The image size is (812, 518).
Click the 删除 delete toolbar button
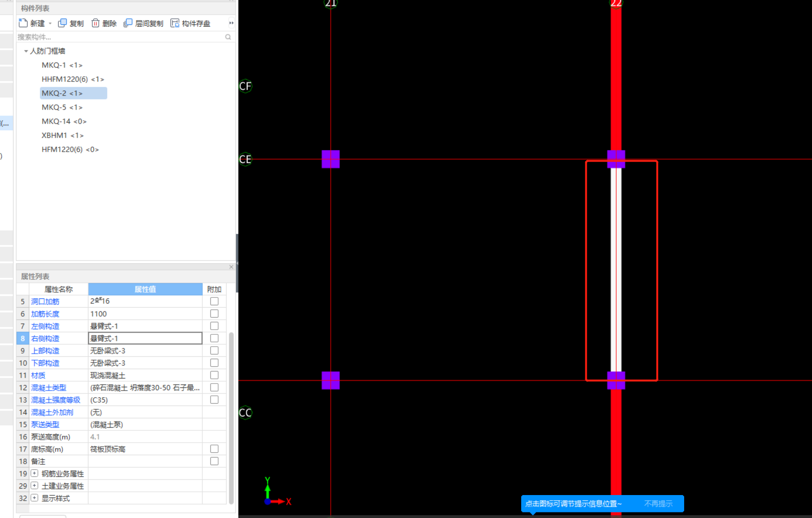[104, 23]
